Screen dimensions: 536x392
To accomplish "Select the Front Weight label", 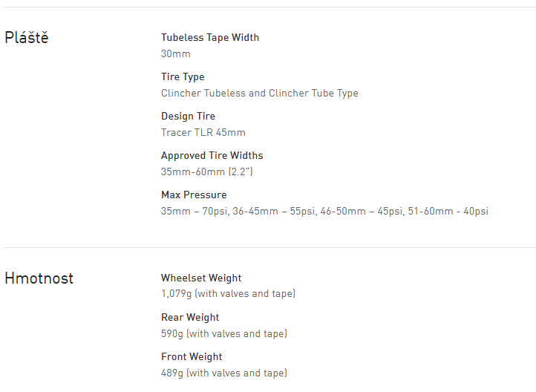I will point(192,356).
